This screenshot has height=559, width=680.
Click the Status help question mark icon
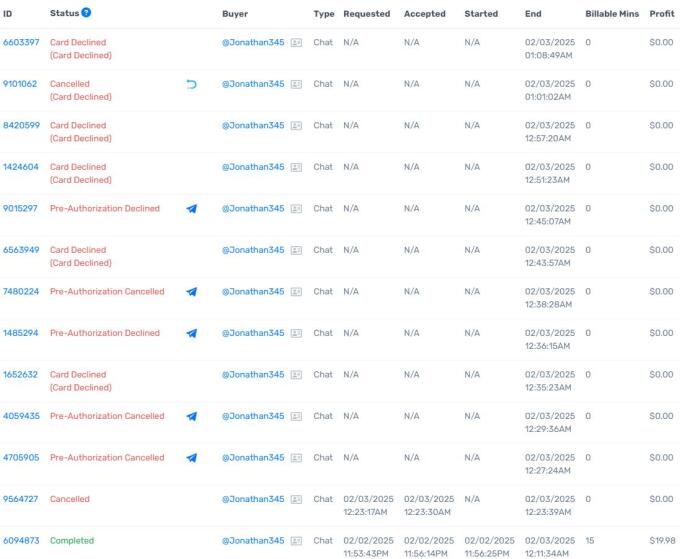click(x=86, y=13)
